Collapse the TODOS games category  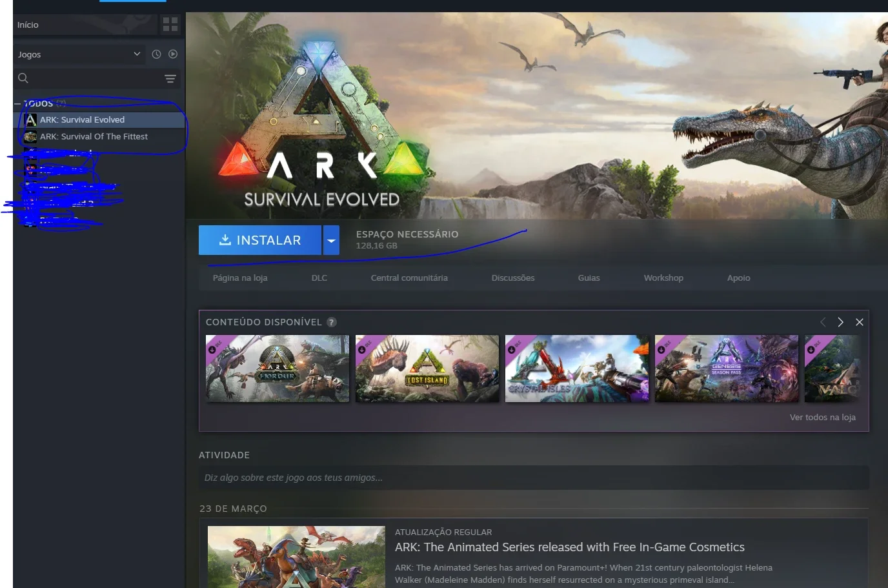(x=17, y=103)
